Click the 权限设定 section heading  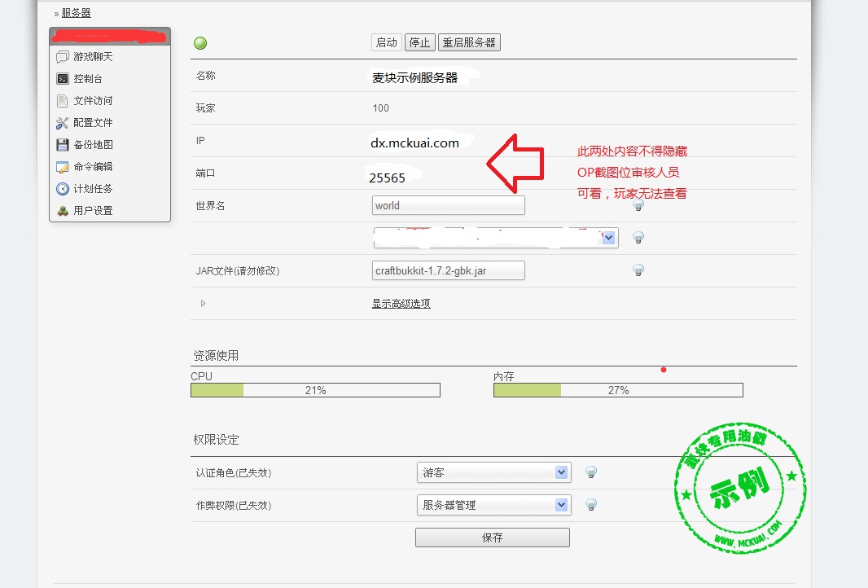click(216, 440)
